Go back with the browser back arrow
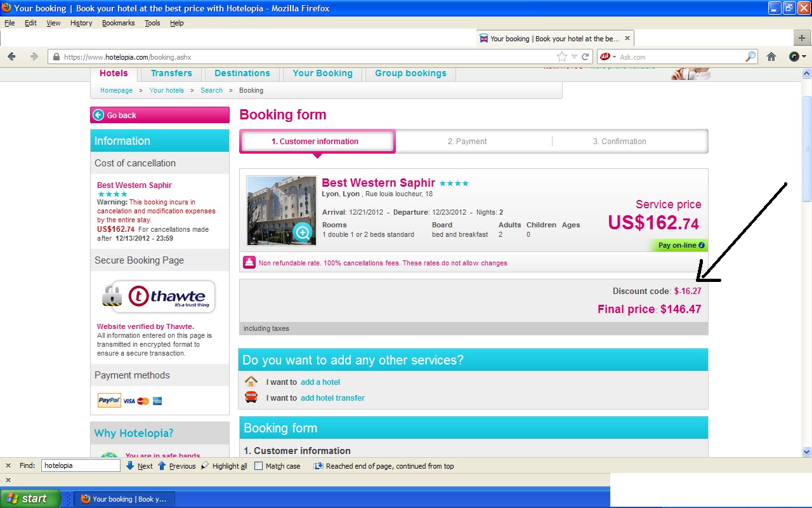 tap(11, 57)
